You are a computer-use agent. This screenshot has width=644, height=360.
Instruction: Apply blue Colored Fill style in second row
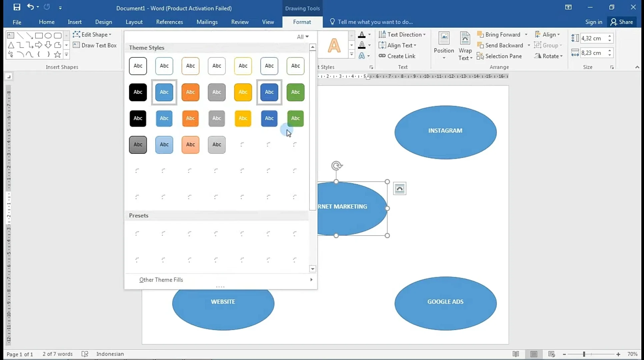point(164,92)
